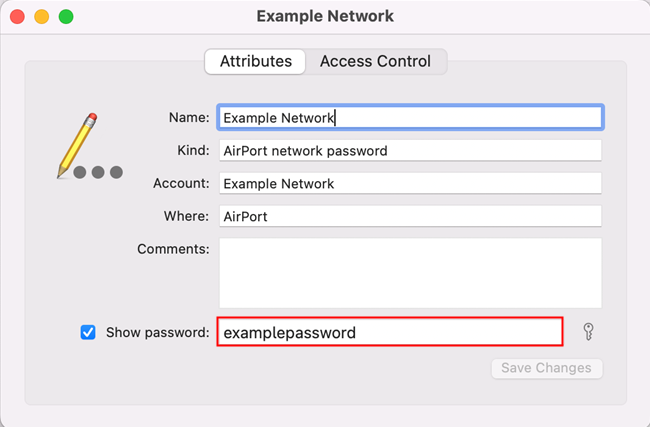650x427 pixels.
Task: Click into the Name text field
Action: 410,117
